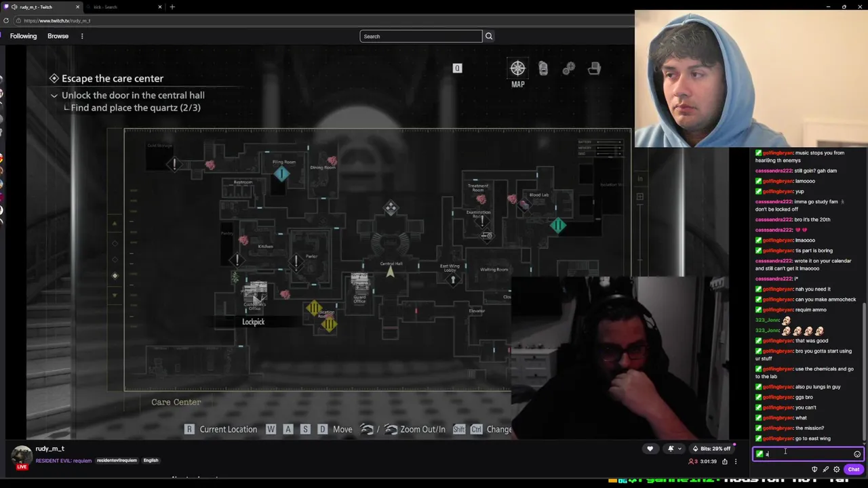
Task: Select the teal marker in Filing Room
Action: 281,174
